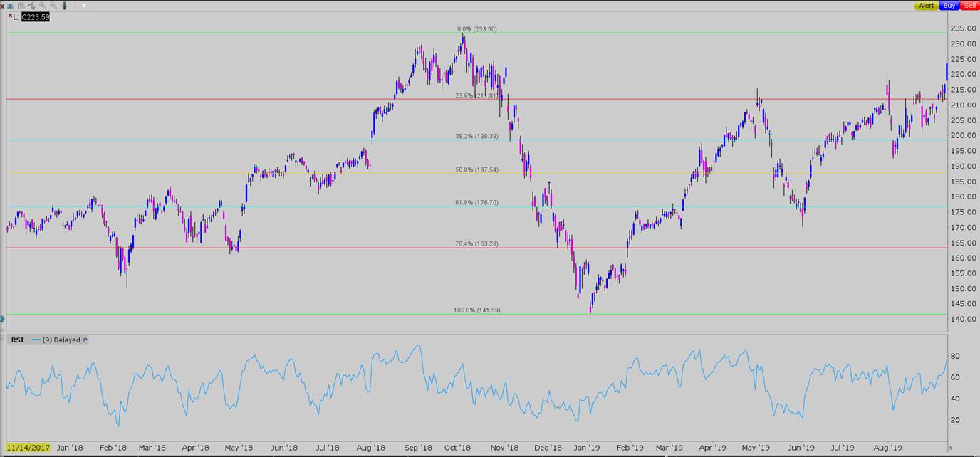Viewport: 980px width, 457px height.
Task: Click the first blue chart toolbar icon
Action: point(11,6)
